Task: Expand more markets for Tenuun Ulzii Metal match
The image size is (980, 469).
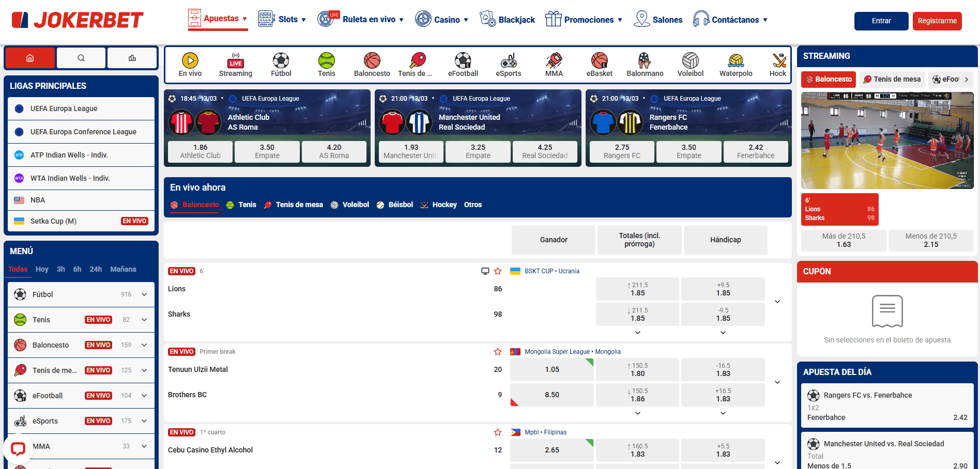Action: point(777,382)
